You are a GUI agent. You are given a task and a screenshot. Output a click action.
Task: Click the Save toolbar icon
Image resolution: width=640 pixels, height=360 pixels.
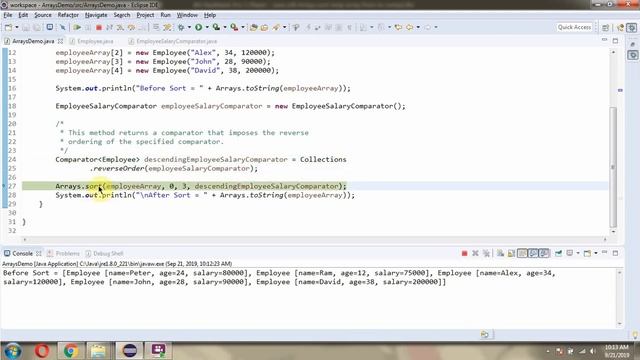point(26,27)
